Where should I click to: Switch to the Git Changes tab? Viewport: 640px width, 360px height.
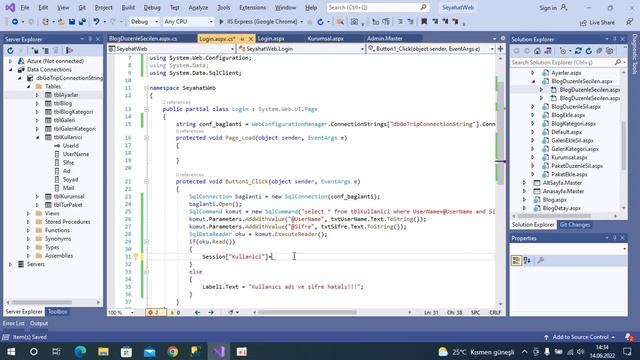(x=575, y=225)
